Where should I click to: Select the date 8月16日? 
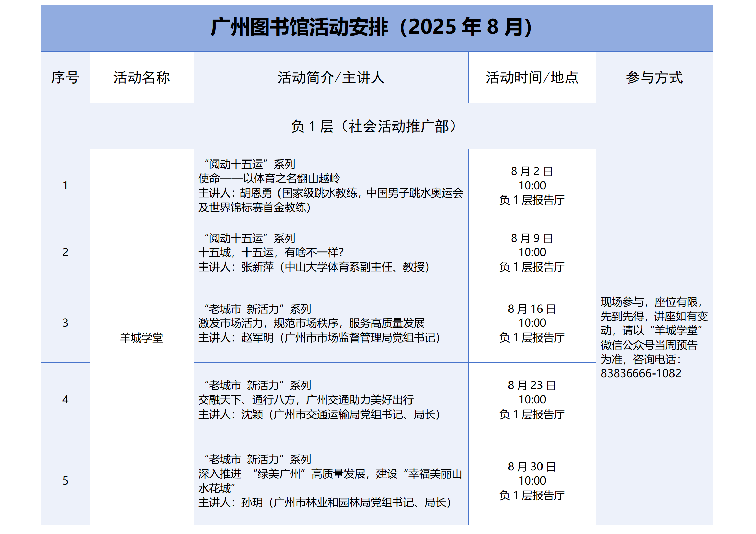532,309
